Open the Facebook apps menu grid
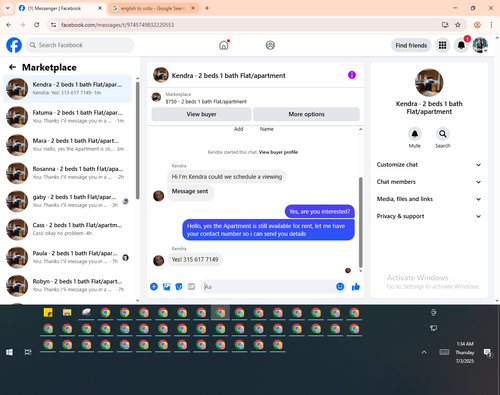This screenshot has height=395, width=500. [x=442, y=45]
